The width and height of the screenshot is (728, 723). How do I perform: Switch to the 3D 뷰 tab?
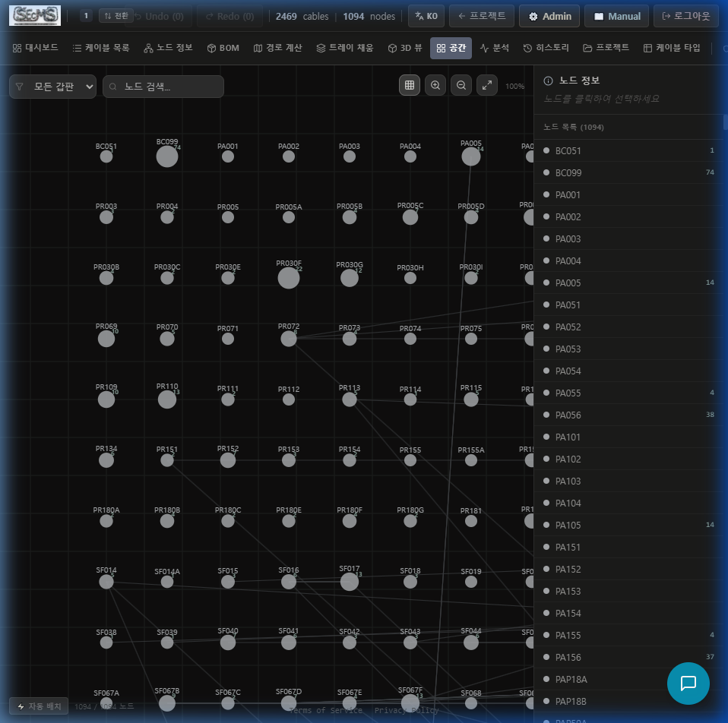[405, 48]
